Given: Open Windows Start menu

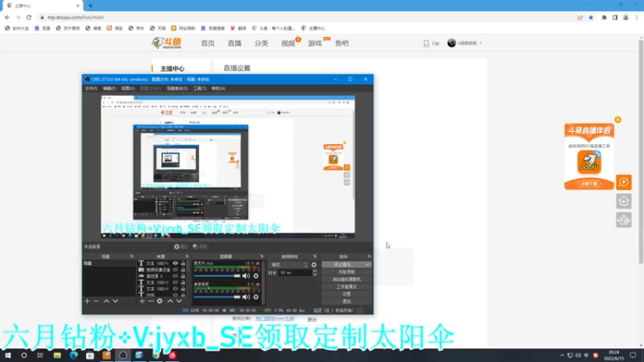Looking at the screenshot, I should [x=7, y=355].
